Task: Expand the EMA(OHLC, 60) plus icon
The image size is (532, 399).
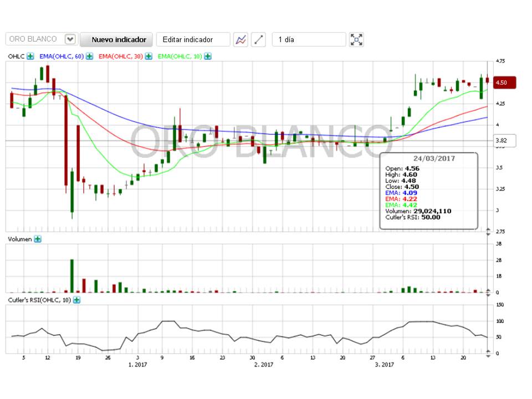Action: [89, 57]
